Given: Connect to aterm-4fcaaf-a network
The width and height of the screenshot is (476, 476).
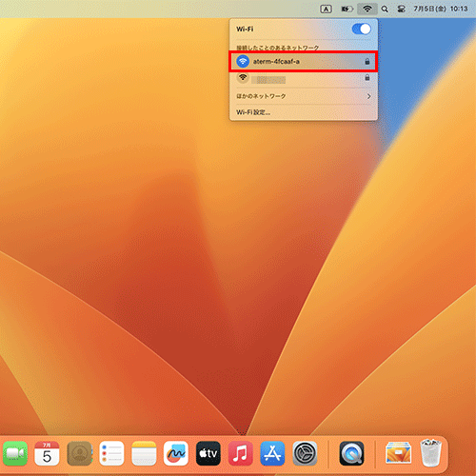Looking at the screenshot, I should tap(303, 61).
